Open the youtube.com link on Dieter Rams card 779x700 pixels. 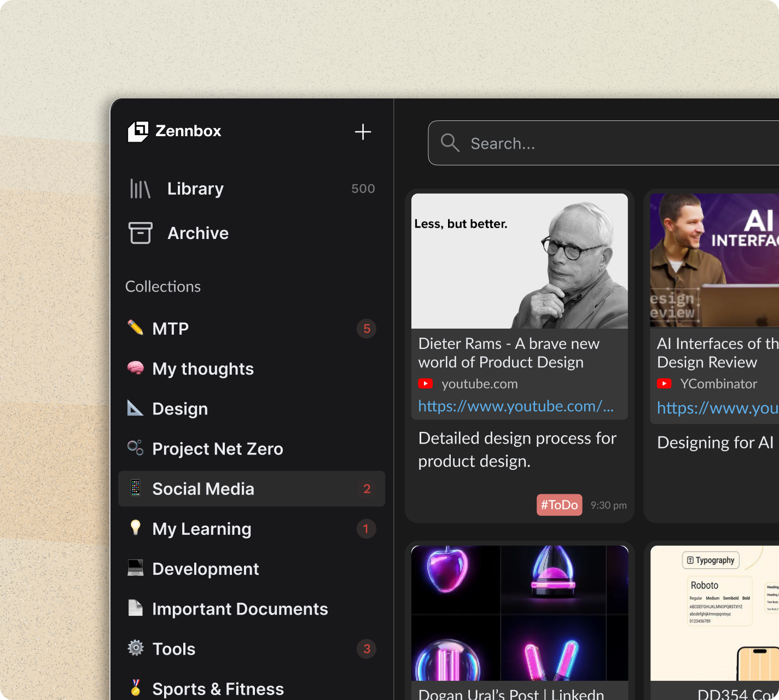tap(516, 406)
